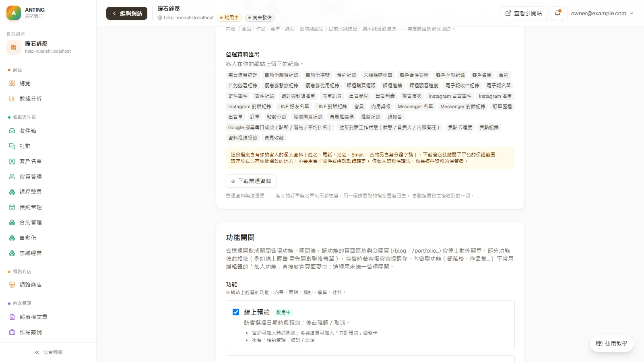Click the 點數分錄 tag
Image resolution: width=644 pixels, height=362 pixels.
(x=277, y=117)
